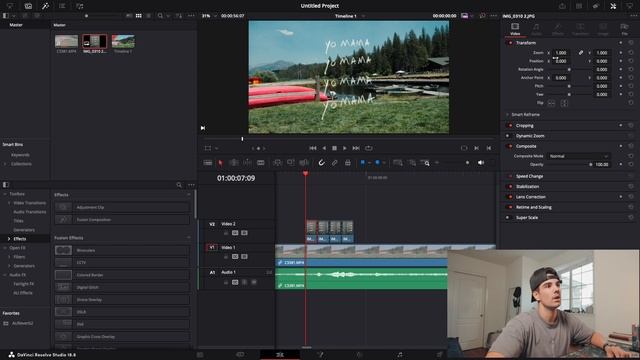Play forward in the viewer

coord(345,148)
